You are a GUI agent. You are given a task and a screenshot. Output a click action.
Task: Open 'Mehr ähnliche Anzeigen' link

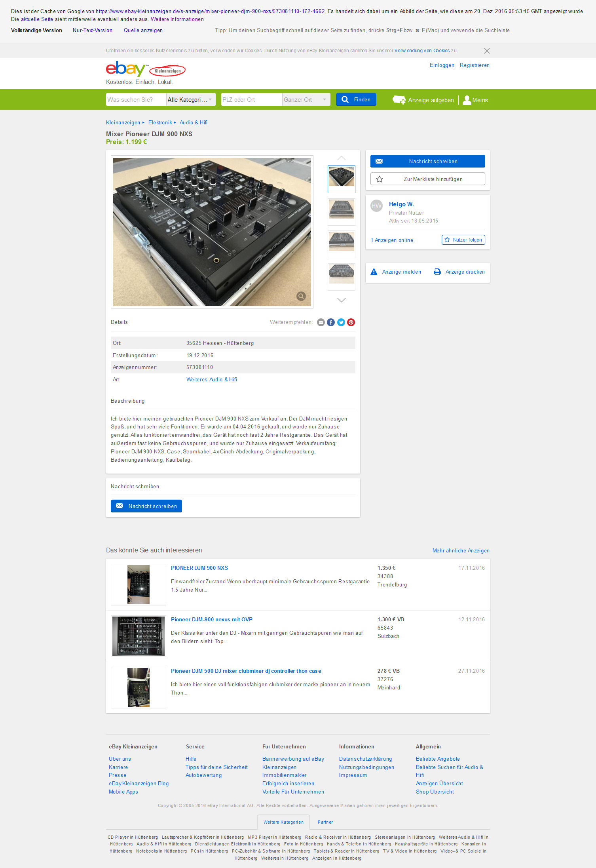point(461,550)
